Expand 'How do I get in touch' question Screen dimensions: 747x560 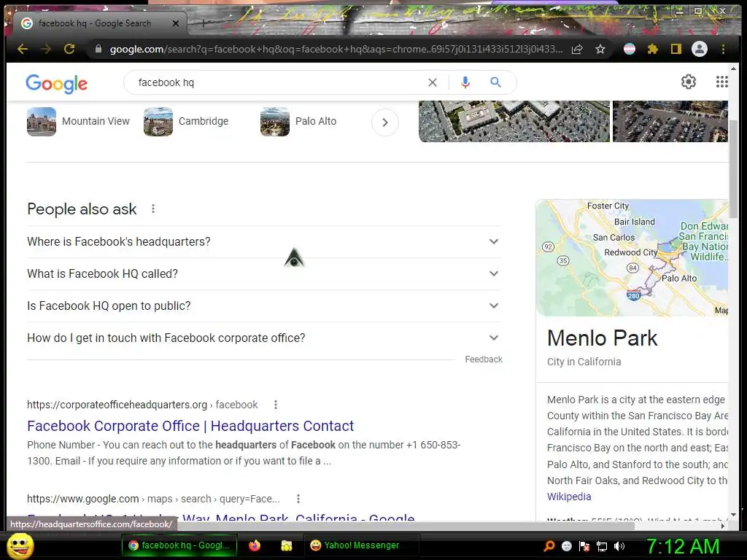coord(264,338)
